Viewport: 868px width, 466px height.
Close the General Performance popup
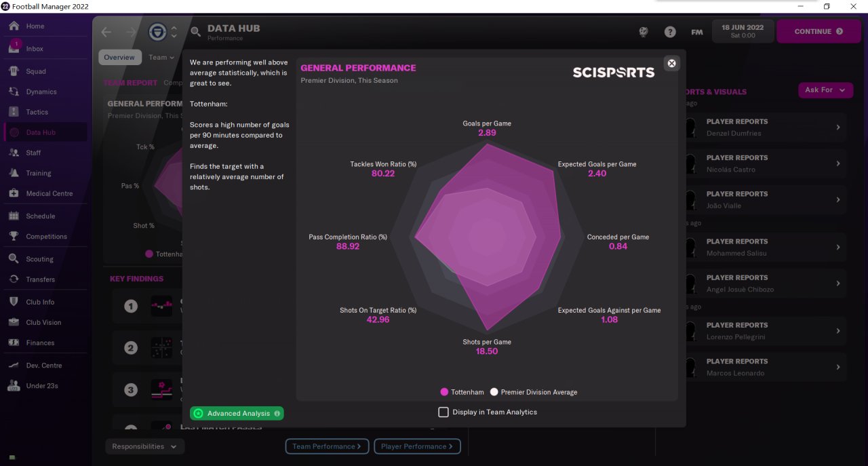pos(671,63)
